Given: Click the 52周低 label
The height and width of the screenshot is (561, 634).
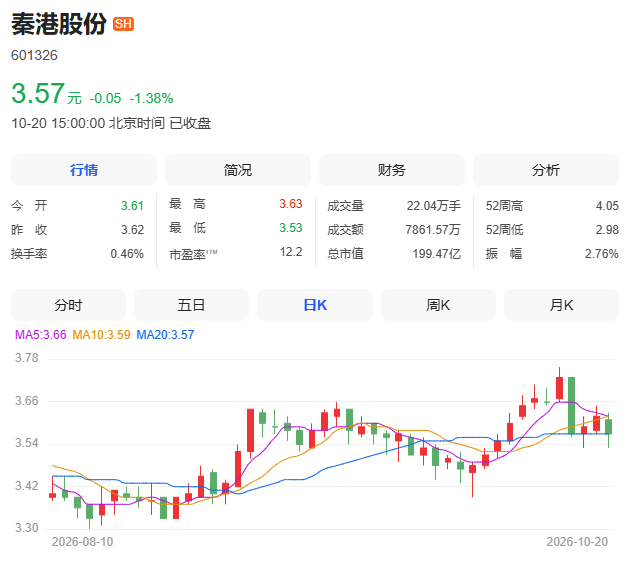Looking at the screenshot, I should click(504, 230).
